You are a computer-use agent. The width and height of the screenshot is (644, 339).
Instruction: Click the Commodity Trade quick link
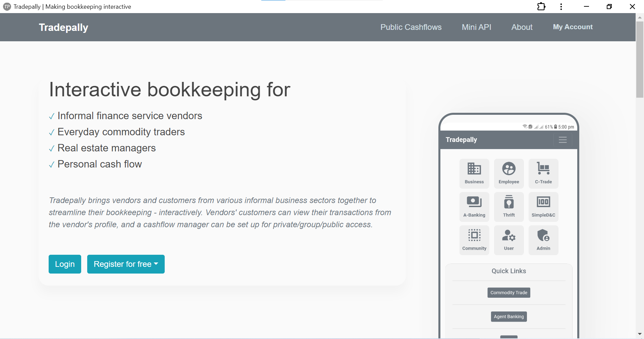pos(508,293)
